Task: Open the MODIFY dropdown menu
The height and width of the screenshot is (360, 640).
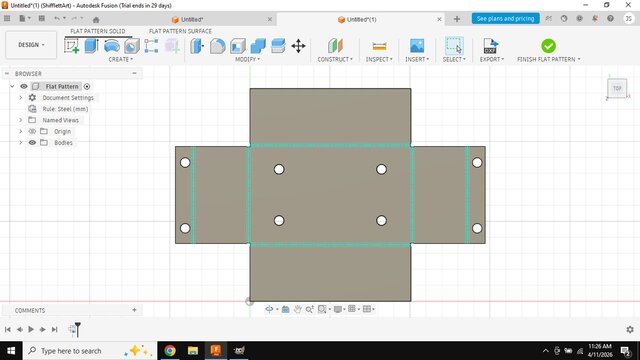Action: (247, 59)
